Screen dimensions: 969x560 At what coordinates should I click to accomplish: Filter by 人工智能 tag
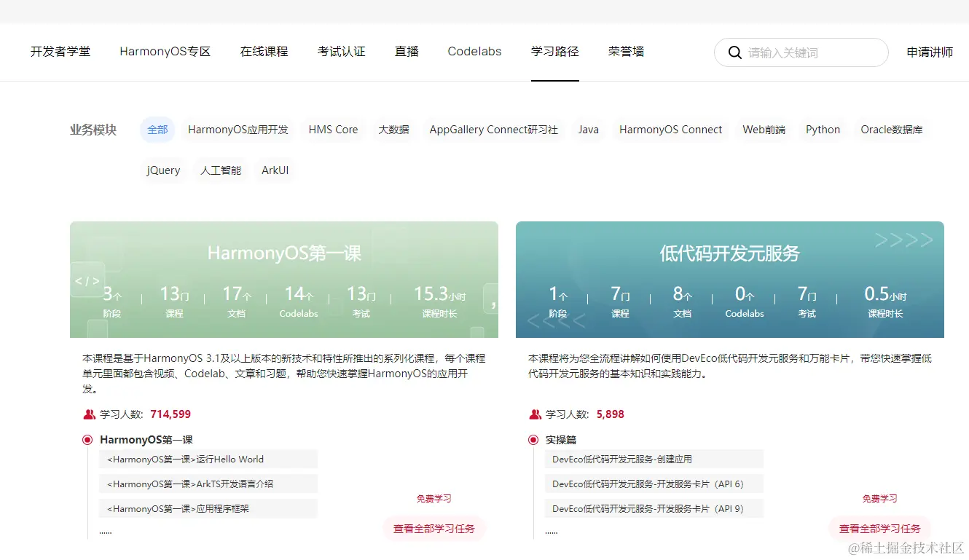(x=221, y=170)
